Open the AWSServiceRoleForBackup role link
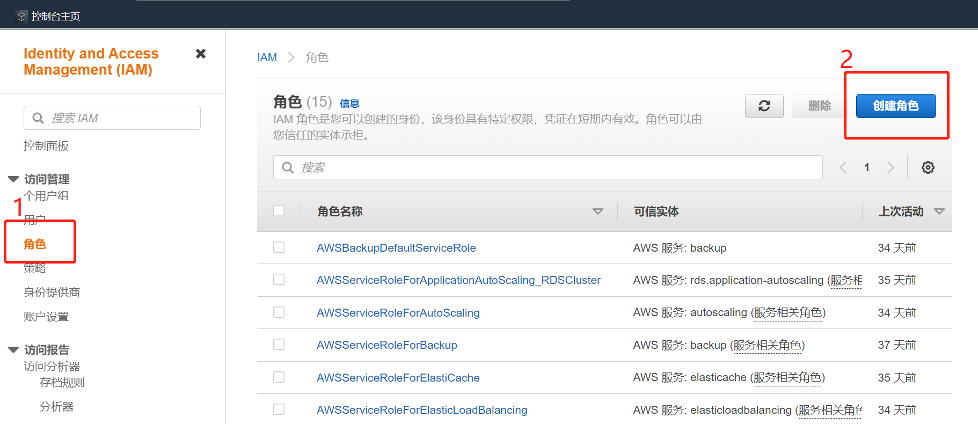This screenshot has width=978, height=424. click(387, 345)
